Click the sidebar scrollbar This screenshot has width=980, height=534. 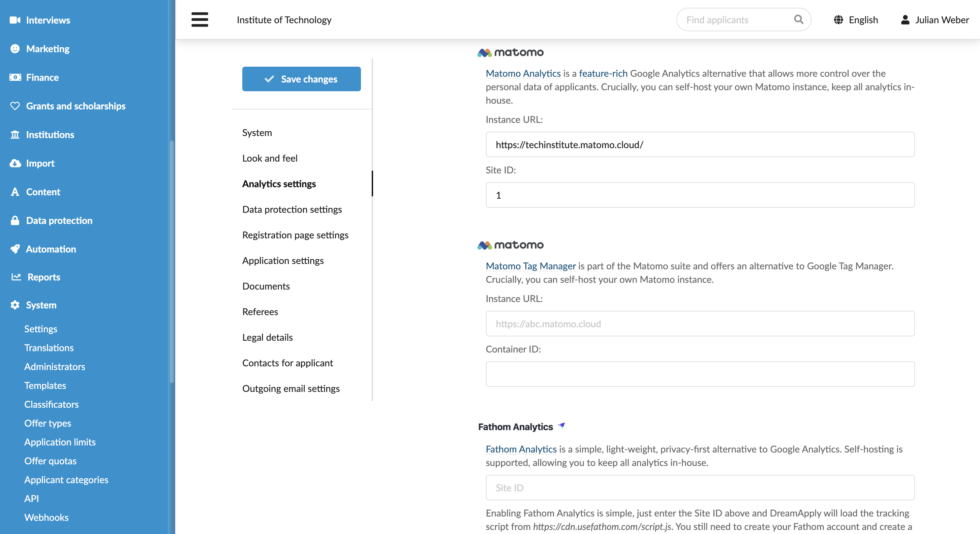(172, 262)
